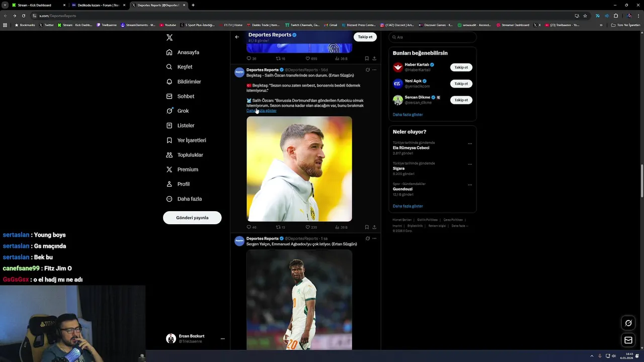This screenshot has width=644, height=362.
Task: Bookmark this page with star icon
Action: (585, 16)
